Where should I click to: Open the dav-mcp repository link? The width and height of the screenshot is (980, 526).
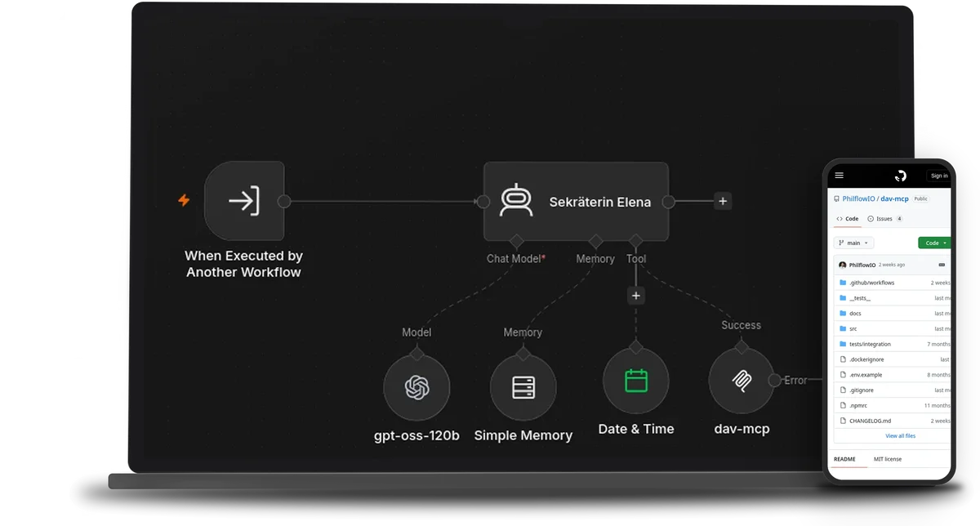(x=895, y=198)
